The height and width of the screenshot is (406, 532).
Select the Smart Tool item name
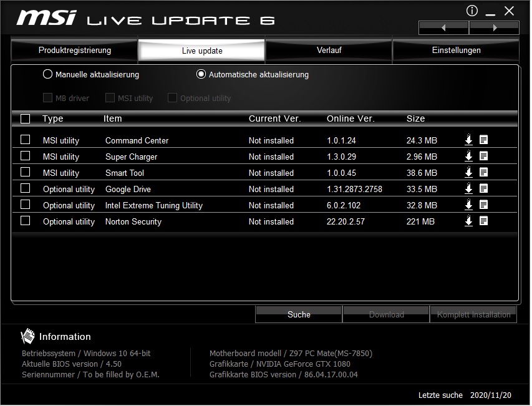(125, 173)
